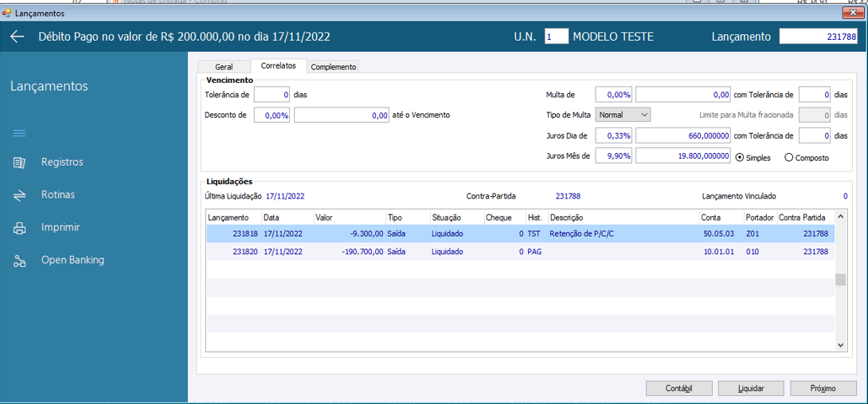Select the Composto interest radio button

(789, 158)
